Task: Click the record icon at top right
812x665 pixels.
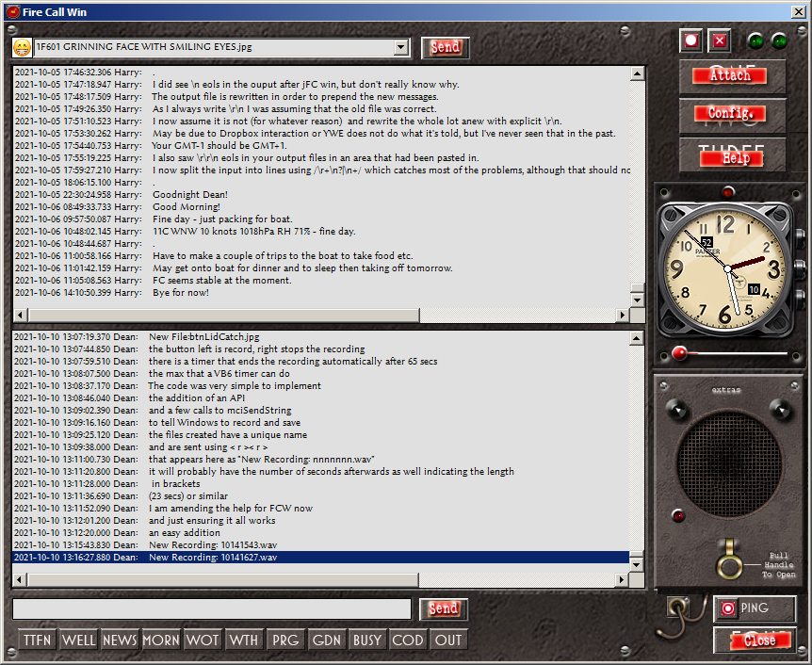Action: (690, 41)
